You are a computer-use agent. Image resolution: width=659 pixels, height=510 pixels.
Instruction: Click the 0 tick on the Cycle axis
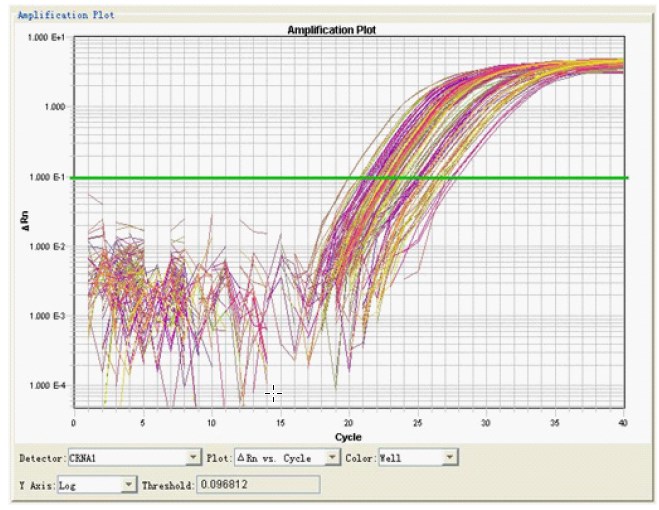click(74, 424)
